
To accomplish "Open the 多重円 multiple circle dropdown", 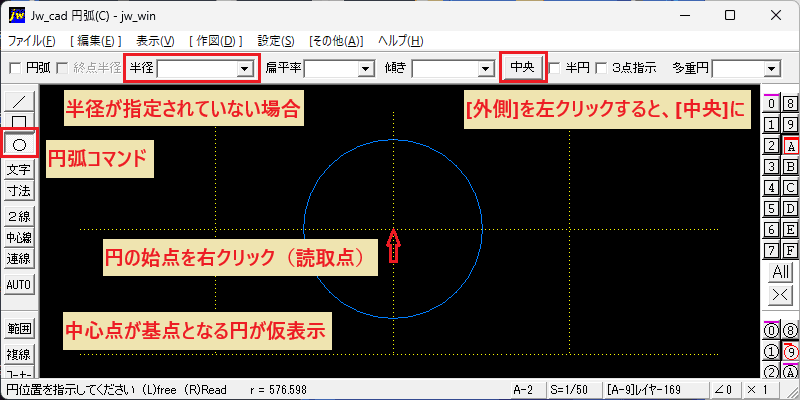I will click(771, 69).
